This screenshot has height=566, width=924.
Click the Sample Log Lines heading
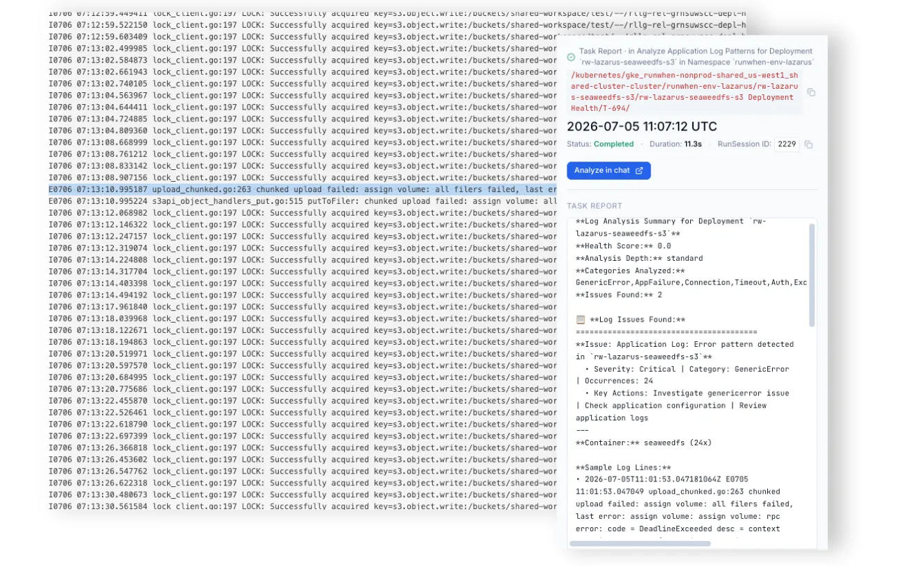point(623,468)
